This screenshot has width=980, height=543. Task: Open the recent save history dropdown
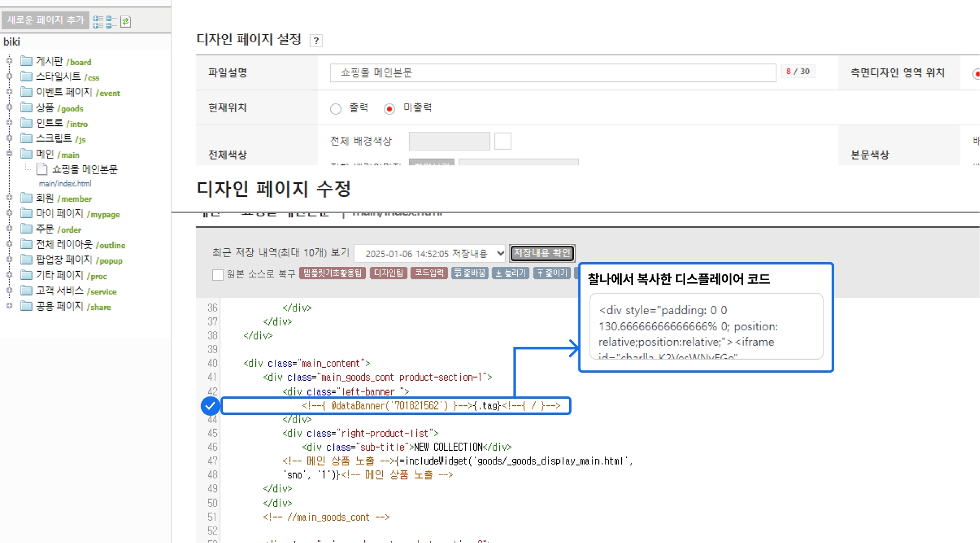pyautogui.click(x=430, y=253)
